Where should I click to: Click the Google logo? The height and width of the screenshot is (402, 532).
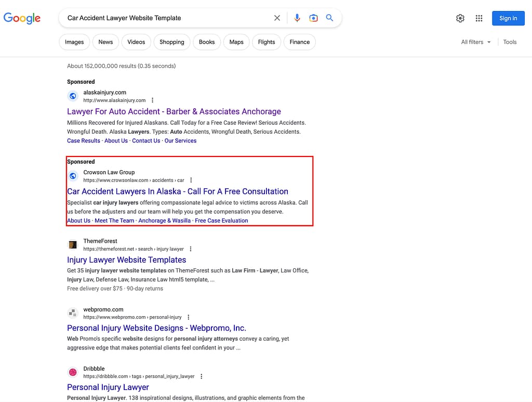[22, 18]
